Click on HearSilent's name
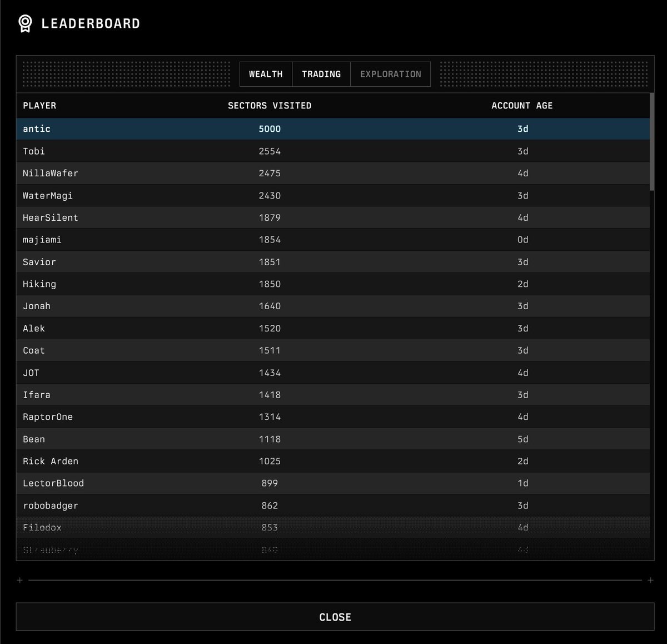This screenshot has height=644, width=667. coord(51,217)
